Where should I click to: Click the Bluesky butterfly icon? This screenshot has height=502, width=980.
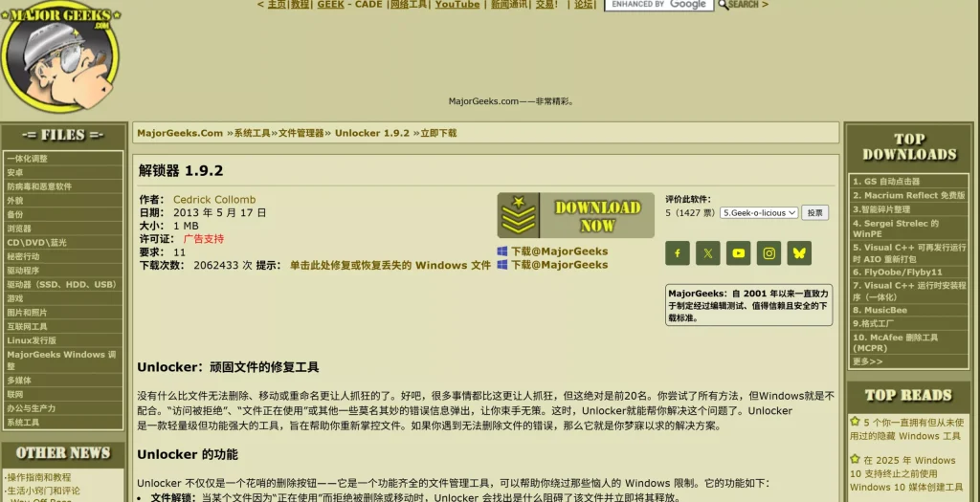click(x=799, y=253)
